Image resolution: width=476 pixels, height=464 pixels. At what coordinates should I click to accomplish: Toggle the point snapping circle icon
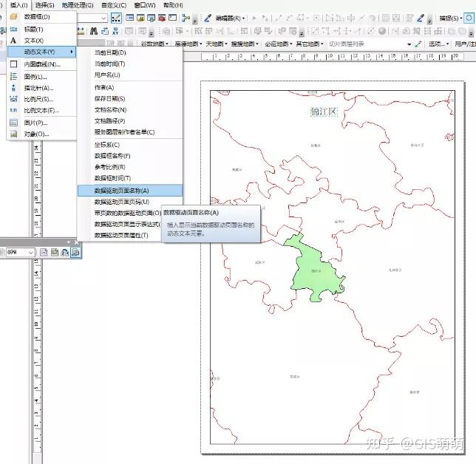[x=469, y=18]
